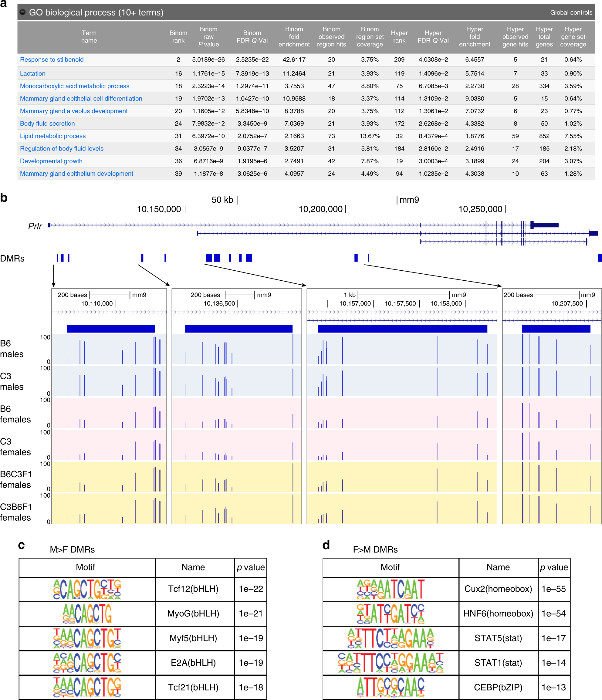Click the DMR bar in the 10,110,000 panel
The height and width of the screenshot is (700, 602).
pos(110,328)
